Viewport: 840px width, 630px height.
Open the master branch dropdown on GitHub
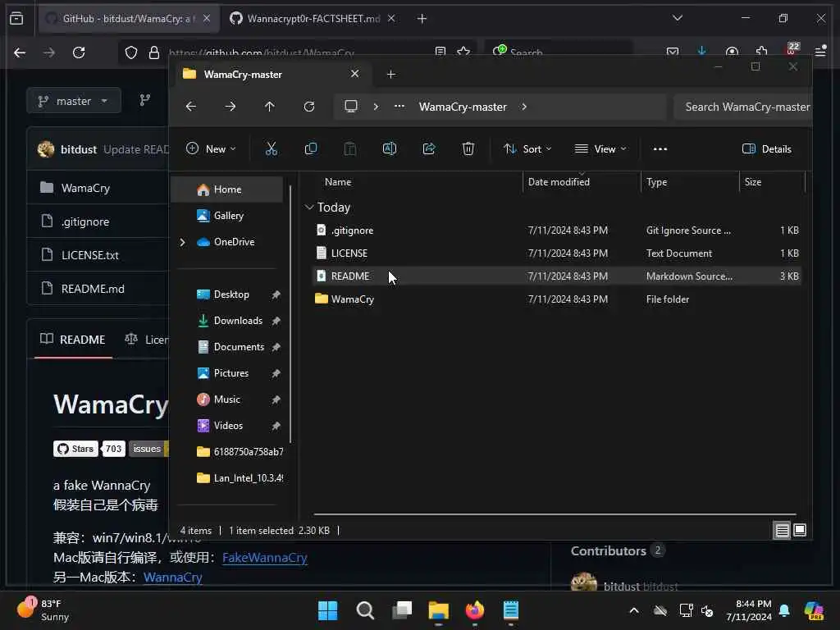point(73,101)
